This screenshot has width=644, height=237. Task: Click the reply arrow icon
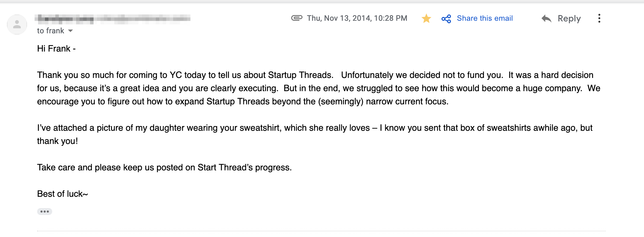tap(547, 19)
